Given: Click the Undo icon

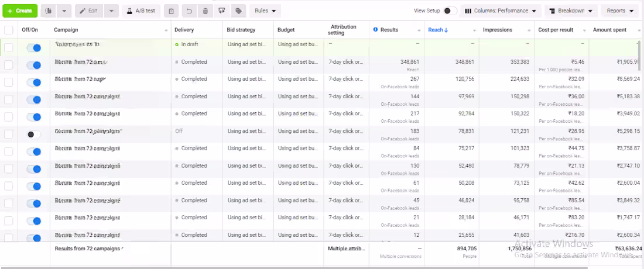Looking at the screenshot, I should 189,11.
